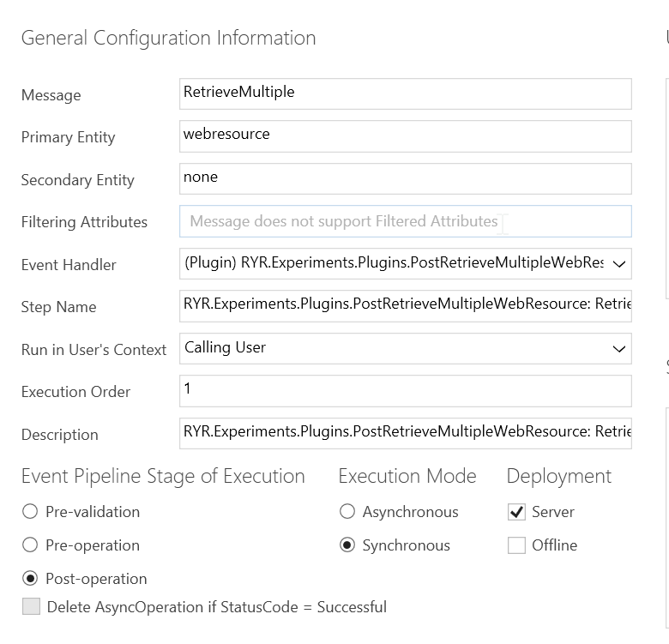Click the Description text field

click(x=405, y=433)
